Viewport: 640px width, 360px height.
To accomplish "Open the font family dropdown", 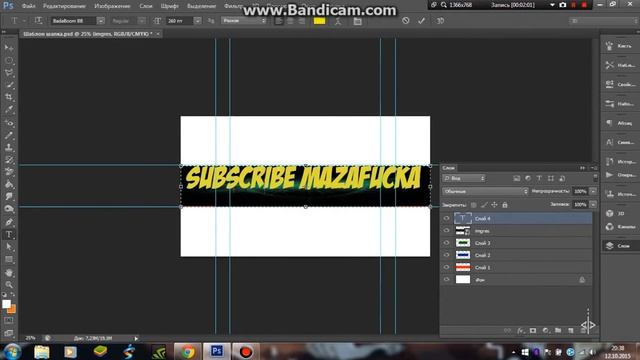I will coord(100,20).
